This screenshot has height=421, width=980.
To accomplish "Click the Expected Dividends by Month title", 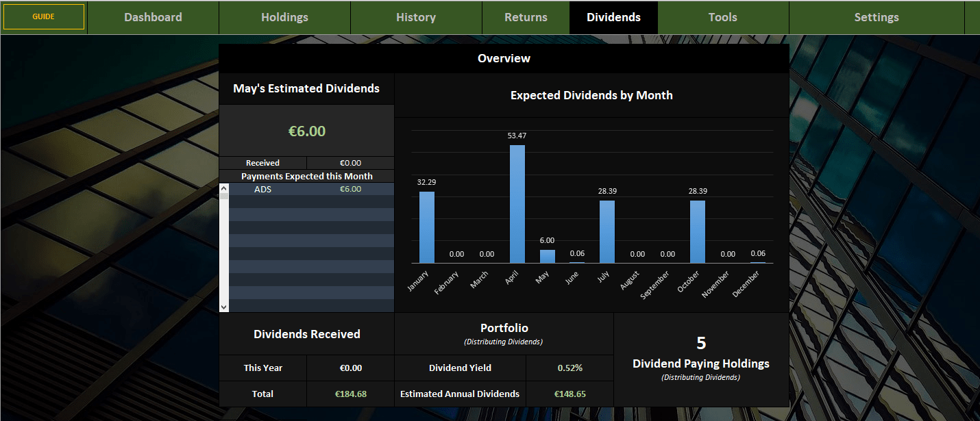I will (591, 95).
